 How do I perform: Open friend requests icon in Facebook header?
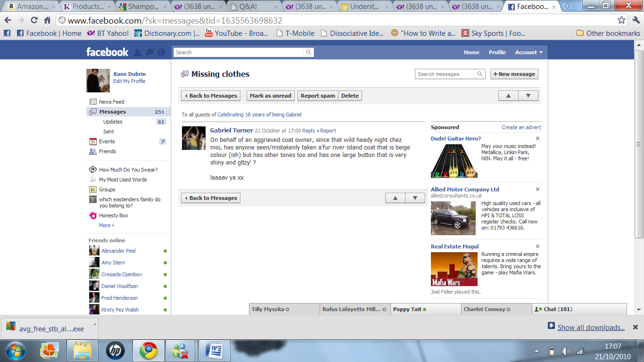138,52
